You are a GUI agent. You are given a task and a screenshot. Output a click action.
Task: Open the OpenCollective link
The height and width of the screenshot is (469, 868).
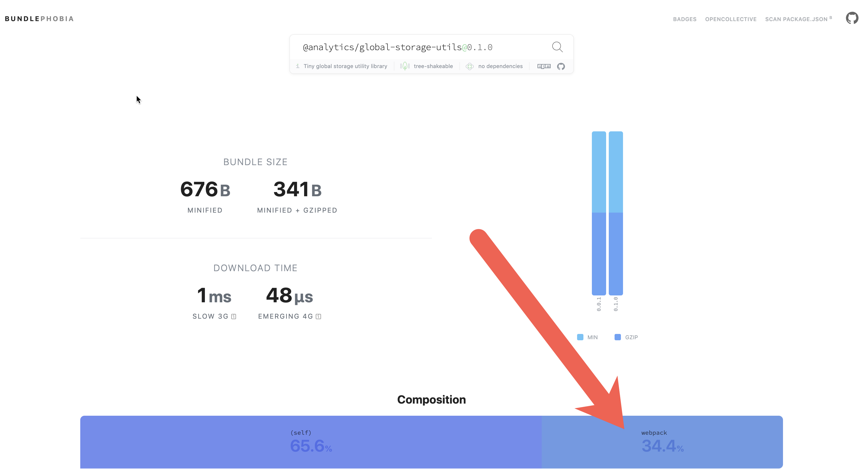click(x=730, y=19)
